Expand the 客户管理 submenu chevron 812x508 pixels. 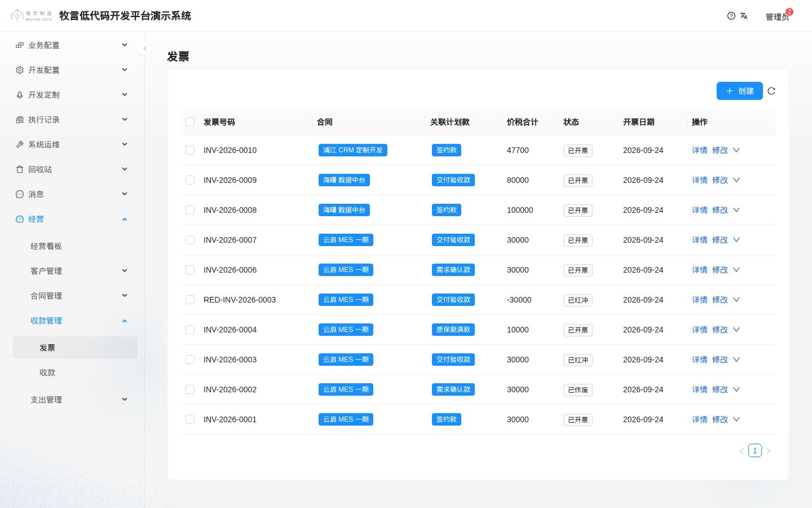click(125, 270)
